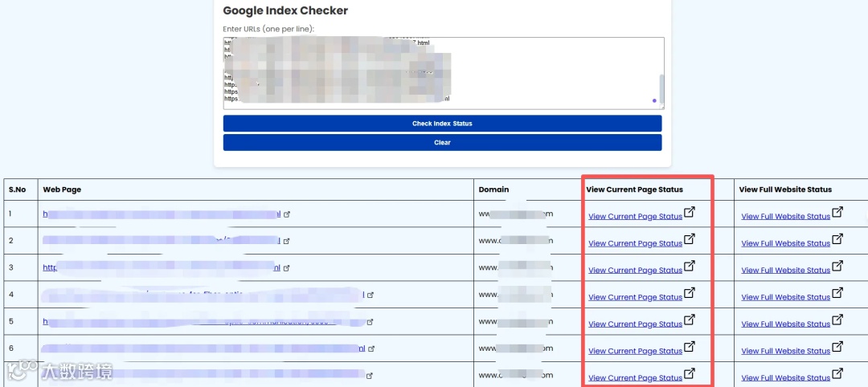The image size is (868, 387).
Task: Click external-link icon beside row 7 website status
Action: click(837, 373)
